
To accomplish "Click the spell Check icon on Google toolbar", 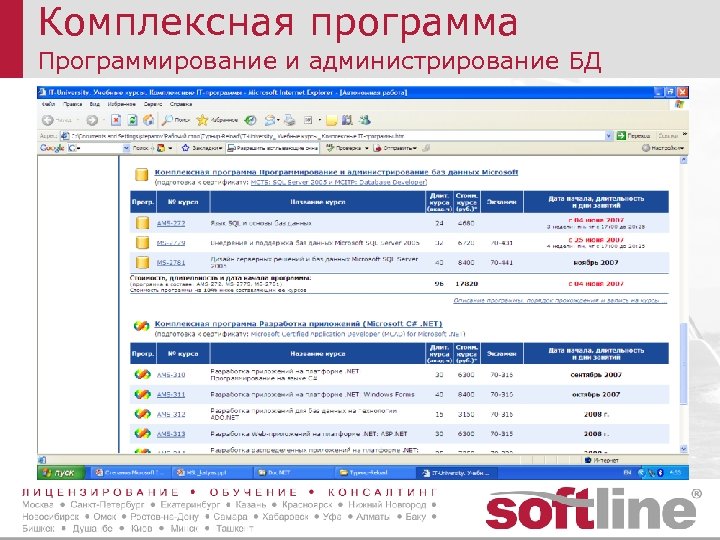I will (x=330, y=148).
